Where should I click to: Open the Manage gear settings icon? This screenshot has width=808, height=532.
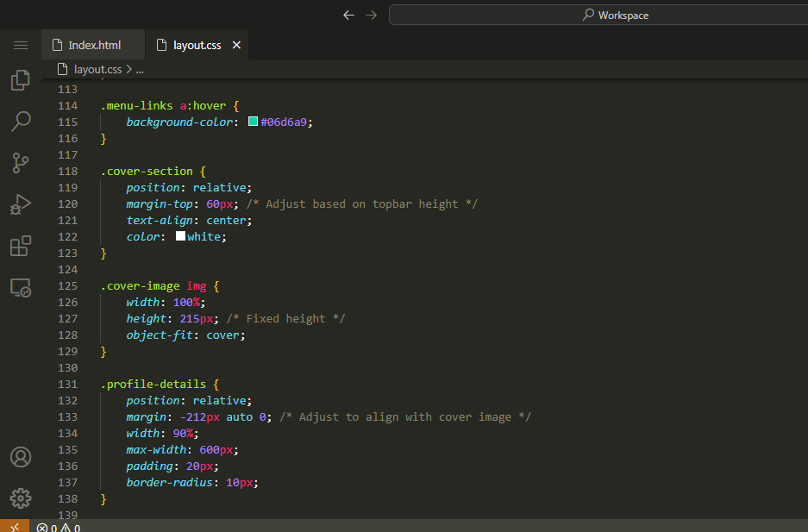click(x=21, y=498)
